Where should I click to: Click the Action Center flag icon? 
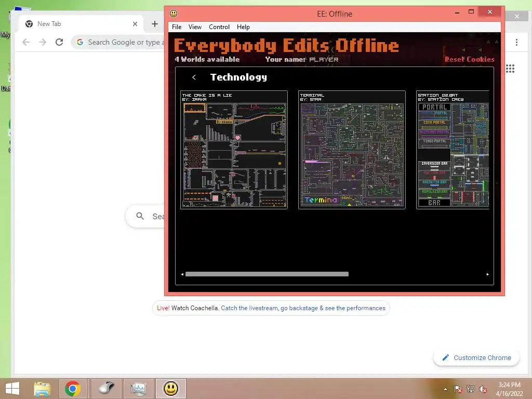[x=458, y=389]
